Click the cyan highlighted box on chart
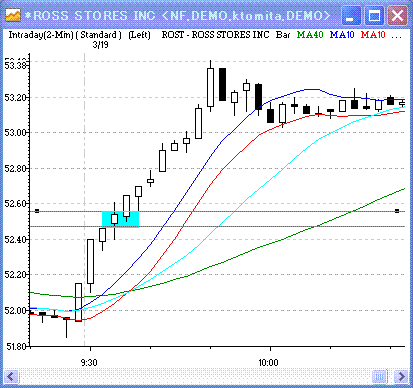 point(120,219)
